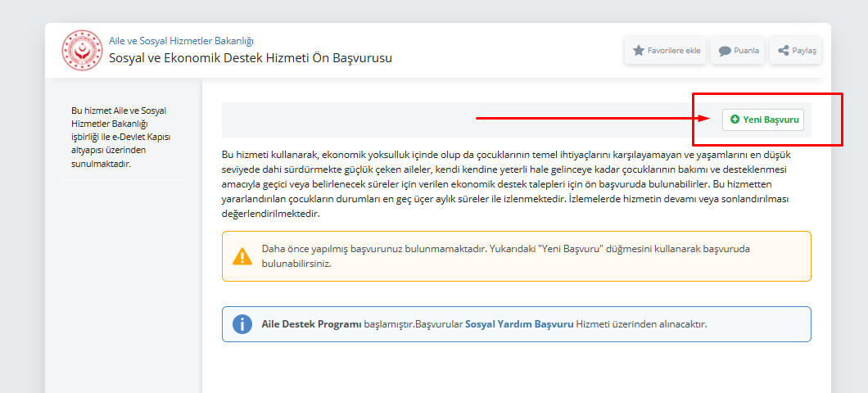Click the share icon beside Paylaş
Image resolution: width=868 pixels, height=393 pixels.
(784, 51)
